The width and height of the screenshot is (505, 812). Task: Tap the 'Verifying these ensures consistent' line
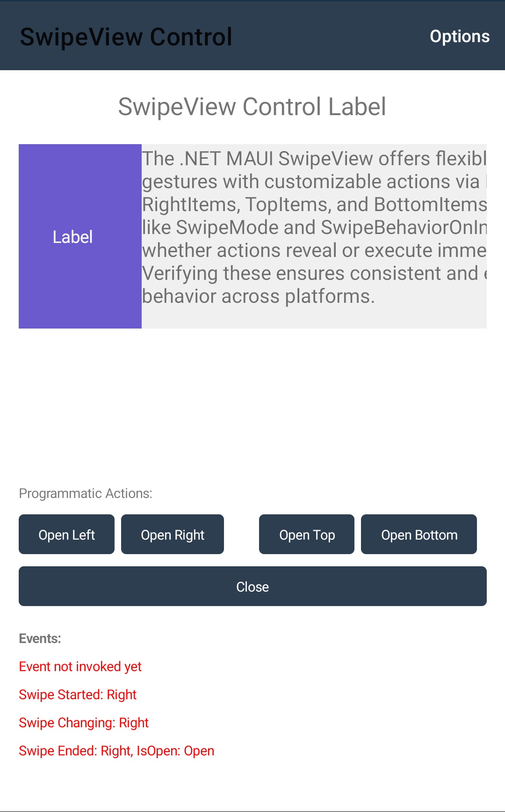tap(314, 273)
